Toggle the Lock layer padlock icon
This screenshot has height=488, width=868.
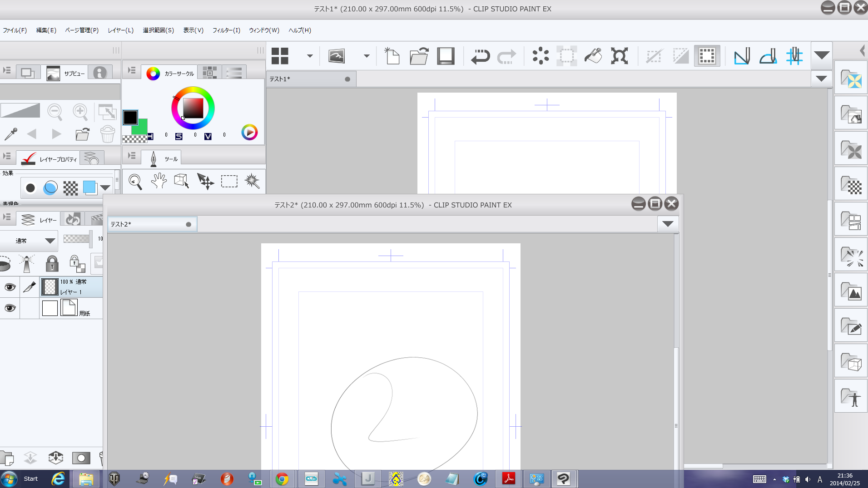[x=52, y=263]
